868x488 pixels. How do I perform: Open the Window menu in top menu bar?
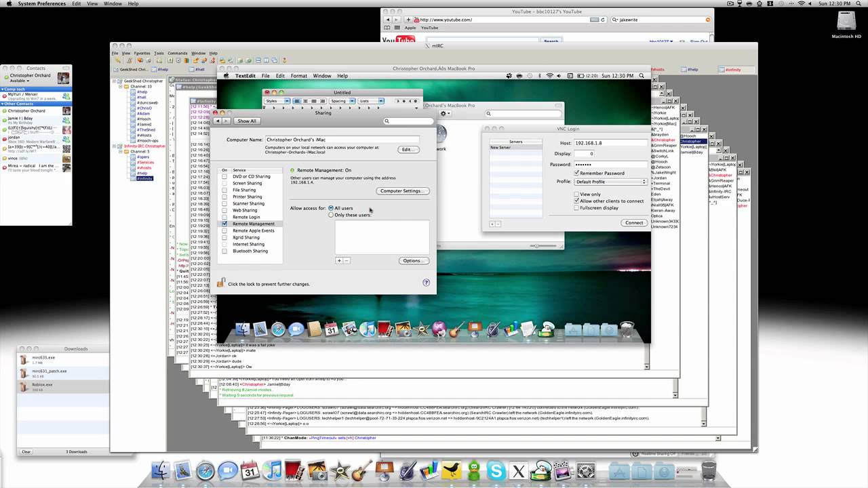[x=113, y=3]
